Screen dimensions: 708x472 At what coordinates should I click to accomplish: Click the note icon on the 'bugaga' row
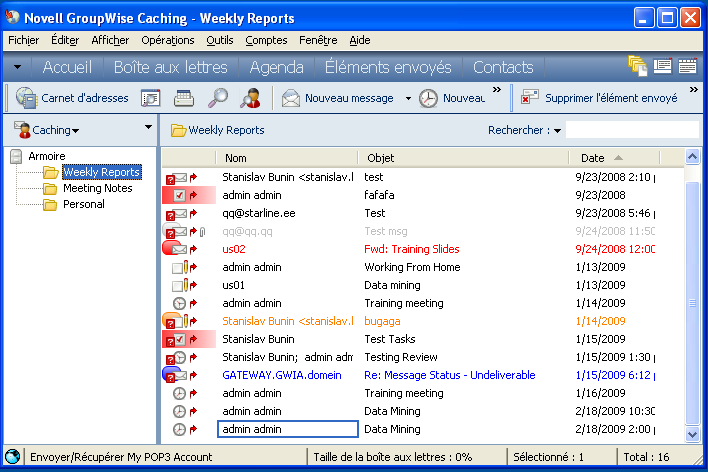(x=179, y=321)
